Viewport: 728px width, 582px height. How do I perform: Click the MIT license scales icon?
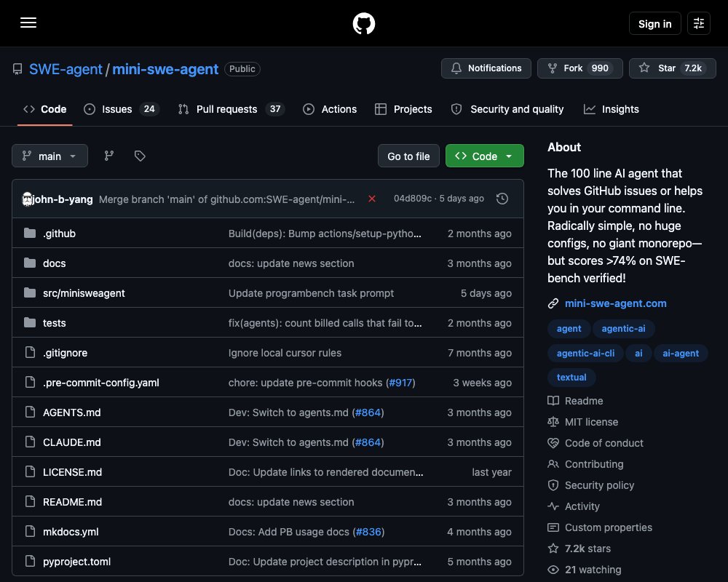click(553, 422)
